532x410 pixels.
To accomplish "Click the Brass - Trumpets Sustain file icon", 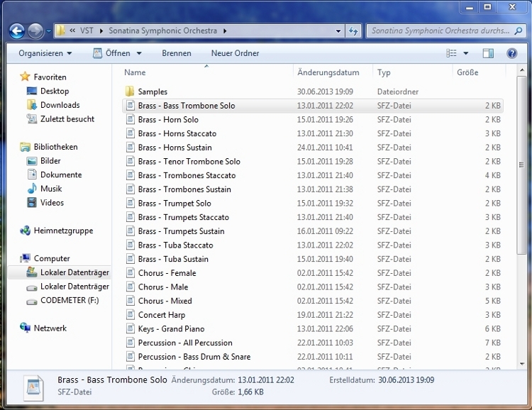I will click(131, 231).
